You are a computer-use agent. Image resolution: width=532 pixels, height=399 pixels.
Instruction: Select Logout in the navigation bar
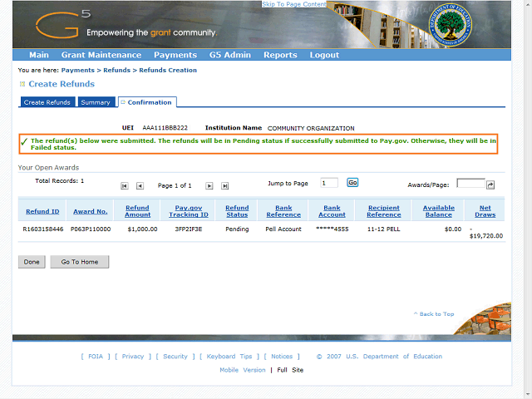point(324,55)
